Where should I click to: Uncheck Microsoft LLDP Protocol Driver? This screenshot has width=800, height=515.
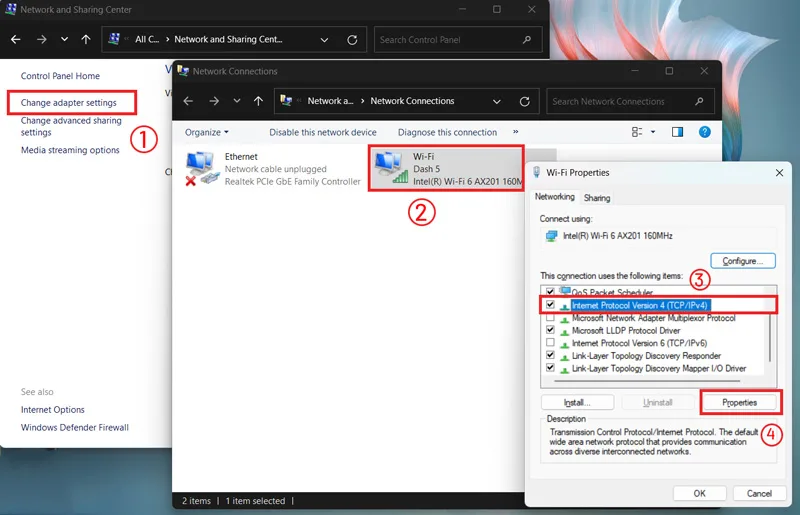pos(550,330)
